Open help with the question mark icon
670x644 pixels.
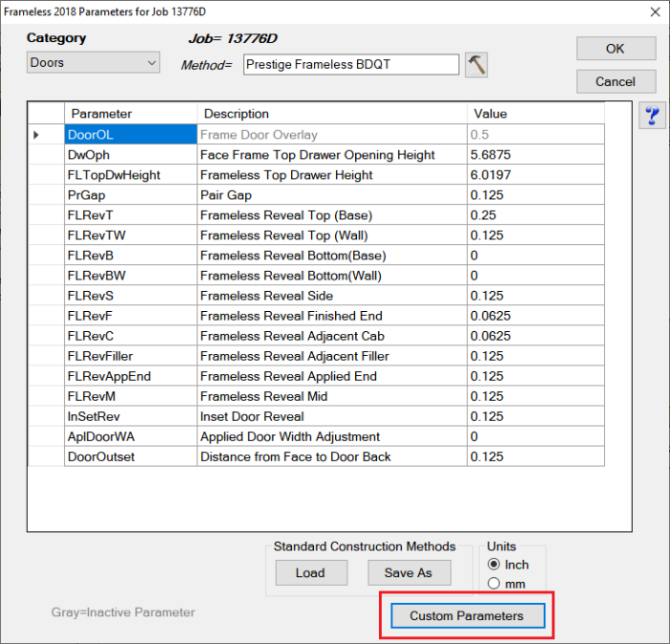(653, 116)
